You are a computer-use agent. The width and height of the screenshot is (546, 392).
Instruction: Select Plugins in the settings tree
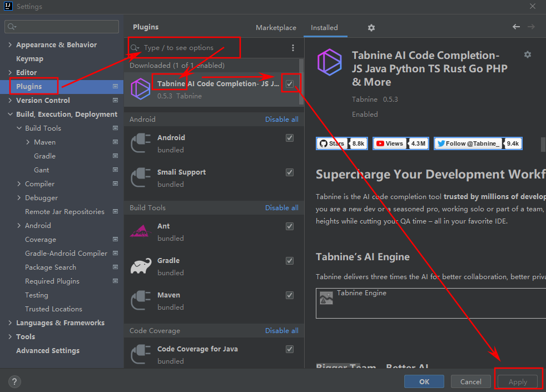[x=62, y=86]
